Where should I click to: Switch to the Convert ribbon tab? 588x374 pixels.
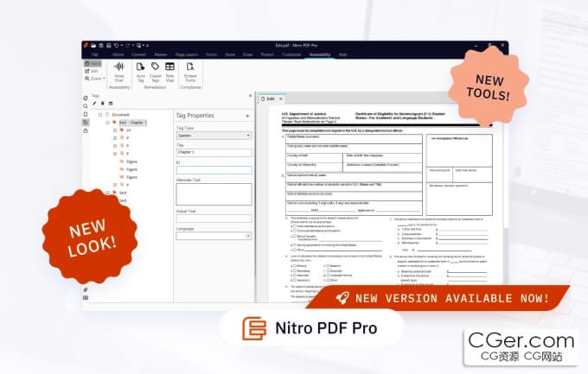(138, 54)
